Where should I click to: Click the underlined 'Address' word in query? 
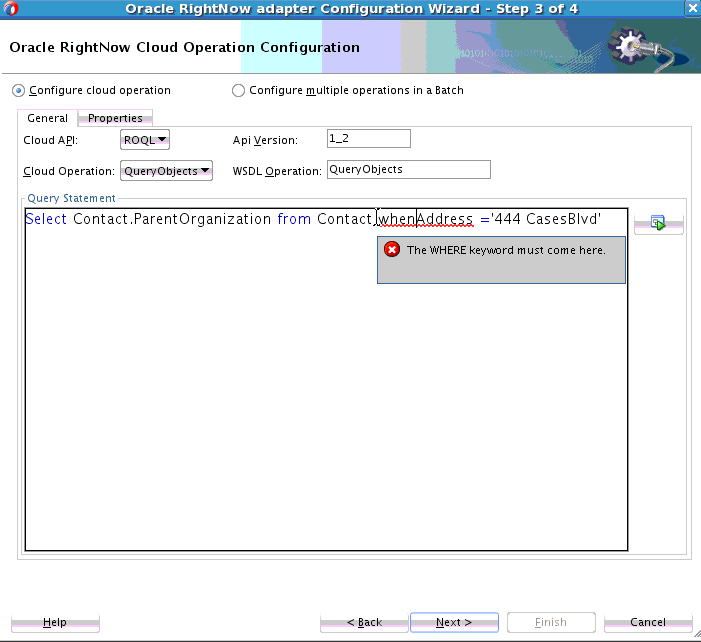pos(445,219)
